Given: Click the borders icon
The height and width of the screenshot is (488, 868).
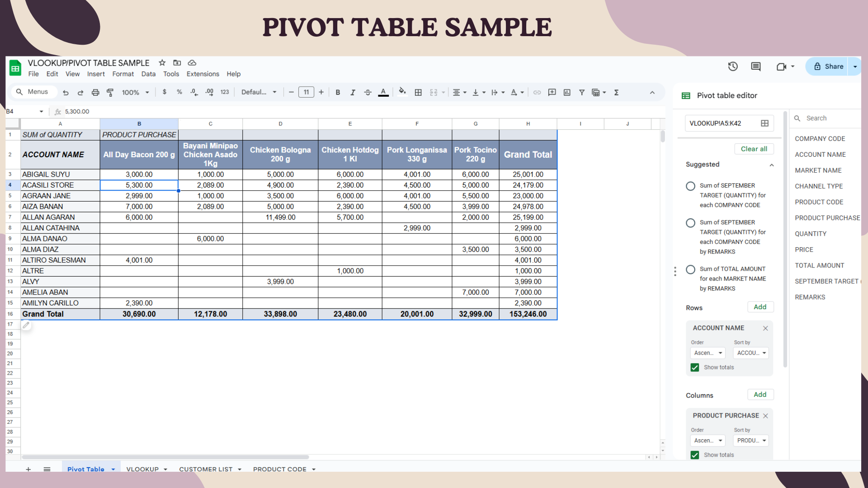Looking at the screenshot, I should pos(418,92).
